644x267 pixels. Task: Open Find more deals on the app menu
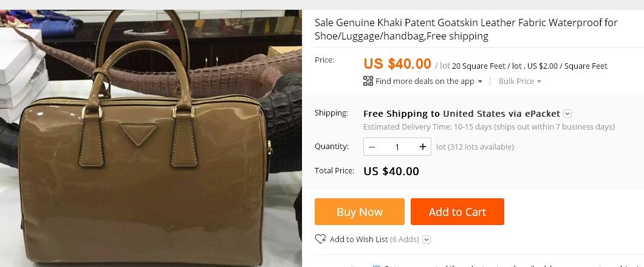[428, 81]
